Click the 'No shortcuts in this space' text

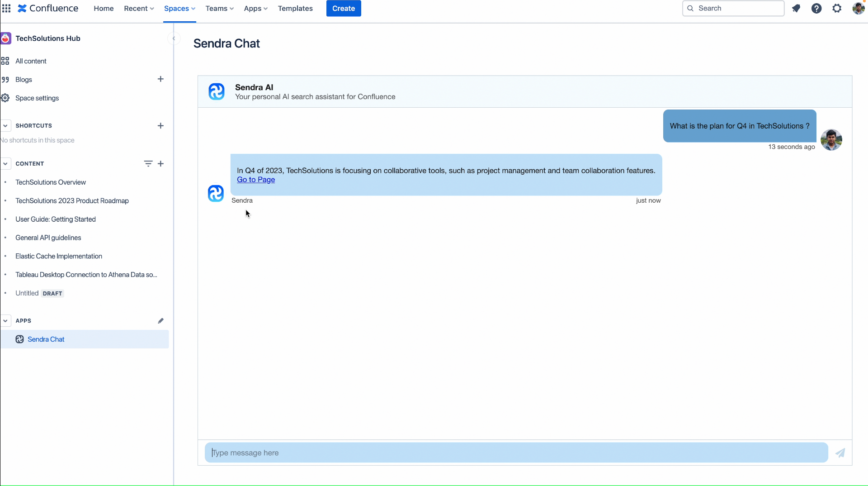coord(38,140)
